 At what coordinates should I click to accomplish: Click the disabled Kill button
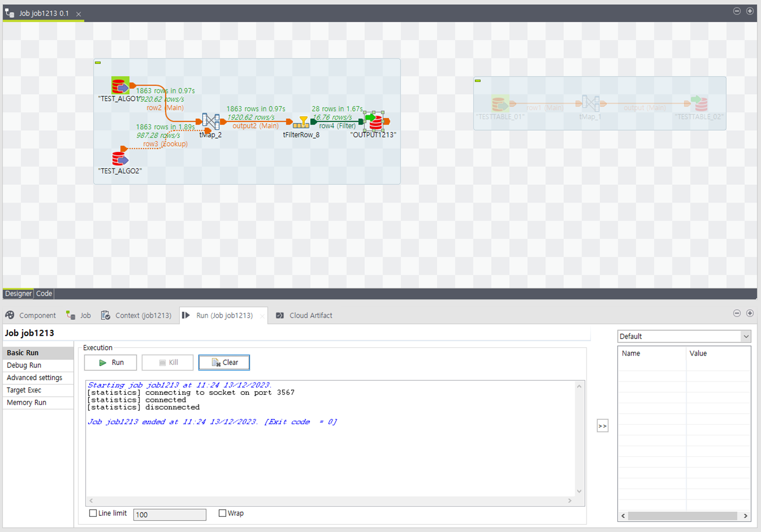point(168,363)
